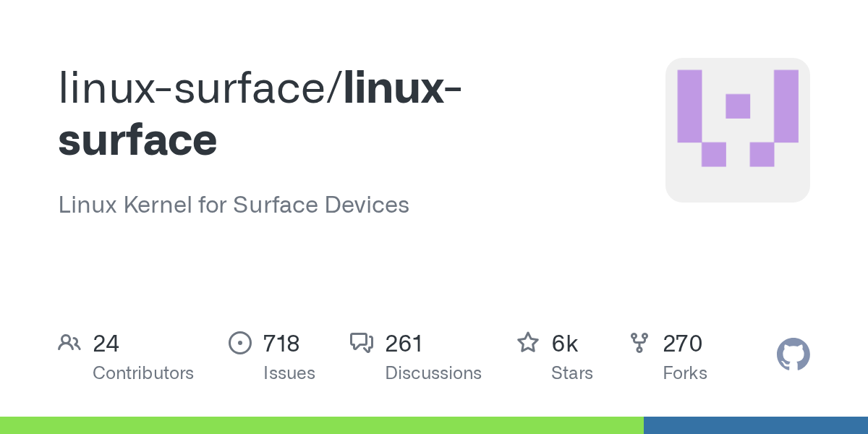Click the blue language bar segment
Screen dimensions: 868x434
click(x=755, y=425)
